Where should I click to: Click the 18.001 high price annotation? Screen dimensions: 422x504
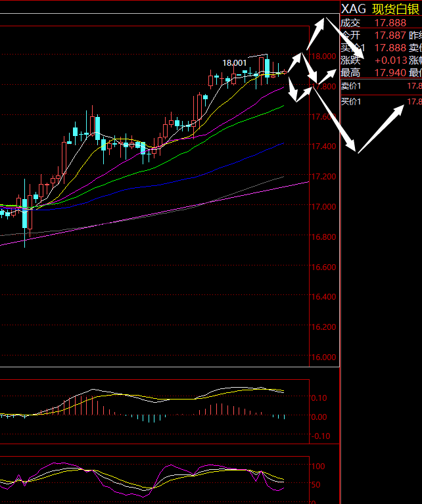click(234, 63)
